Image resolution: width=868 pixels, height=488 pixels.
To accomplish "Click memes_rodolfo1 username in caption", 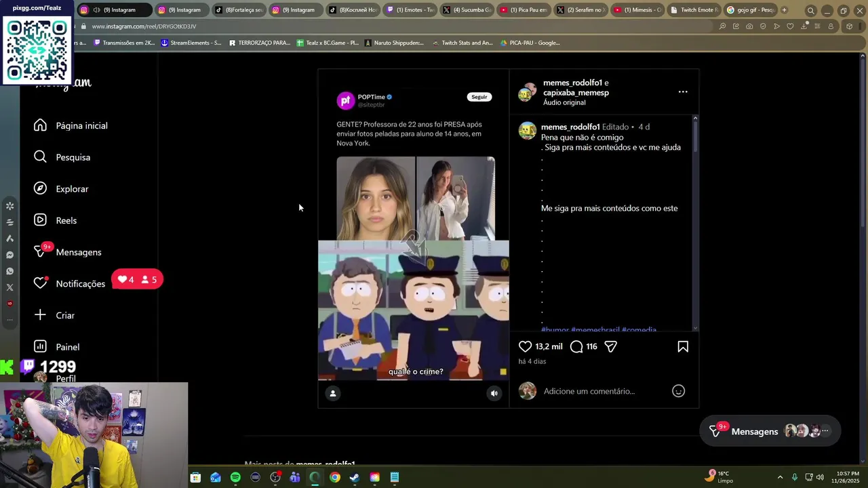I will [570, 127].
